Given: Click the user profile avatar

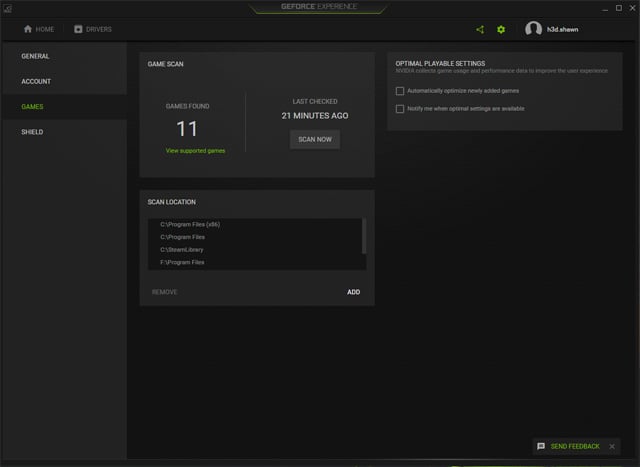Looking at the screenshot, I should (x=533, y=29).
